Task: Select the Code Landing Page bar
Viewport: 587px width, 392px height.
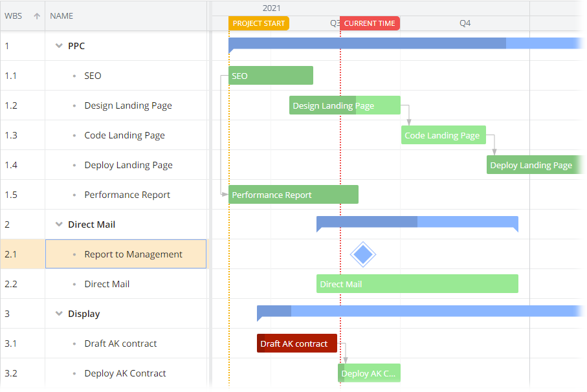Action: [443, 135]
